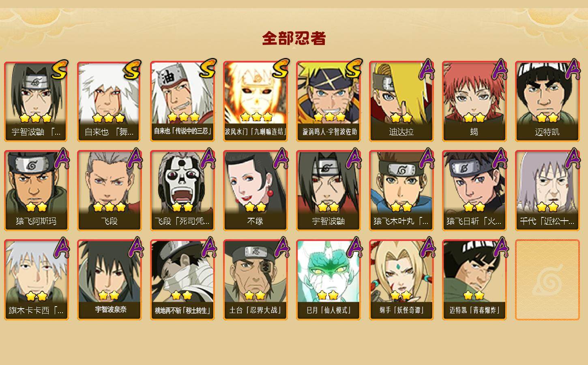Select 宇智波泉奈 character card
This screenshot has width=588, height=365.
coord(109,280)
